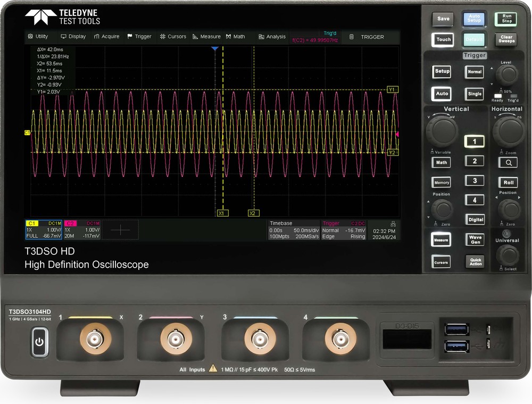532x404 pixels.
Task: Select Normal trigger mode
Action: [475, 72]
